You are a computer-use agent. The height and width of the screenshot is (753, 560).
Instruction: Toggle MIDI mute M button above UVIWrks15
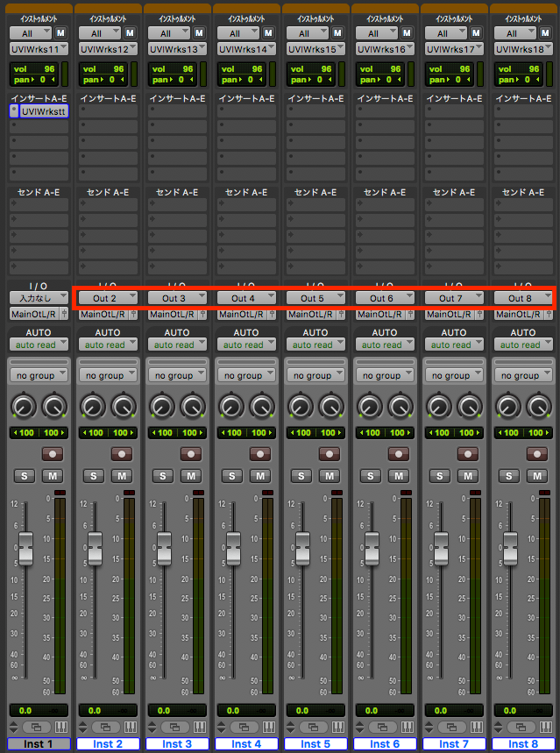[x=337, y=33]
